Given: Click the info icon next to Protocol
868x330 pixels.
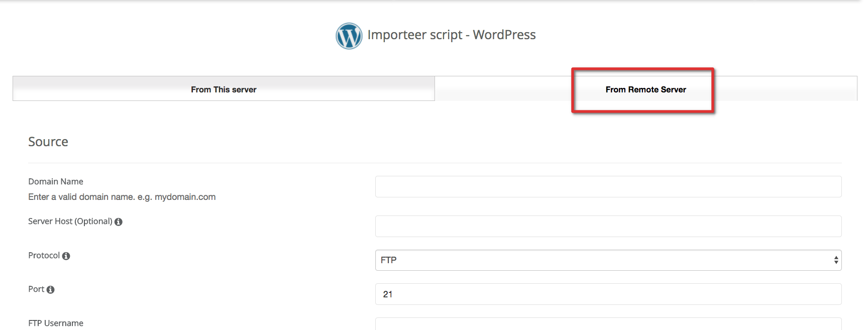Looking at the screenshot, I should [x=66, y=256].
